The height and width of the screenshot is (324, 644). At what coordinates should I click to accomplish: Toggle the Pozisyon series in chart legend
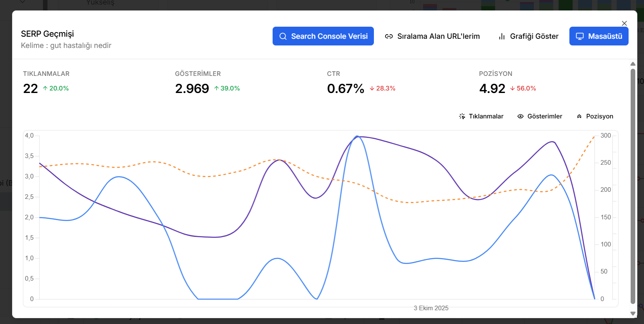click(x=595, y=116)
